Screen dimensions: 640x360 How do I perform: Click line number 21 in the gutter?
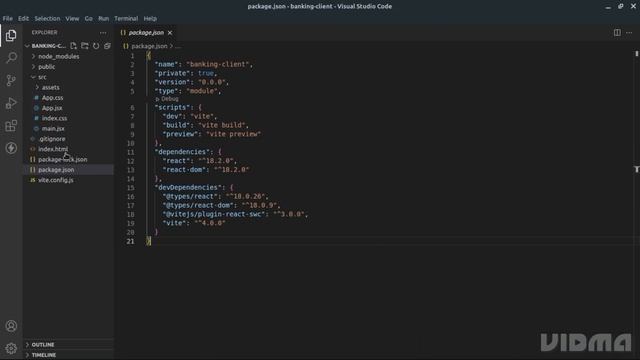[x=130, y=241]
